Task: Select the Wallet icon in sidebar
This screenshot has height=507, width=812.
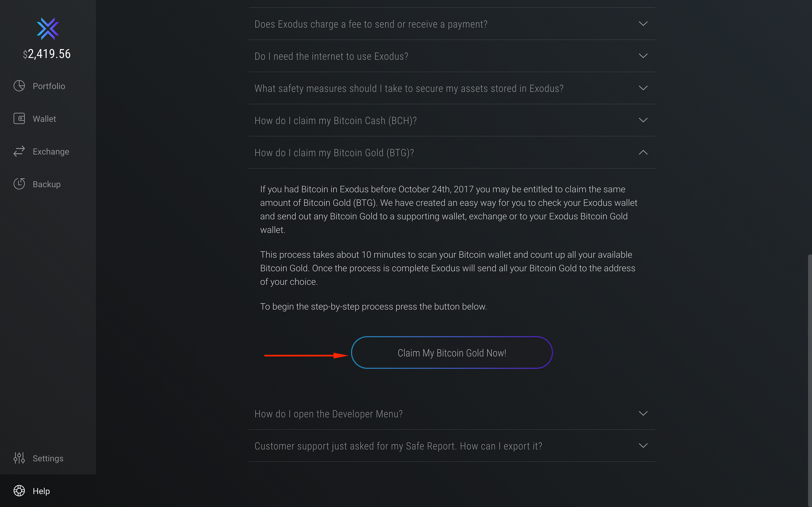Action: 19,118
